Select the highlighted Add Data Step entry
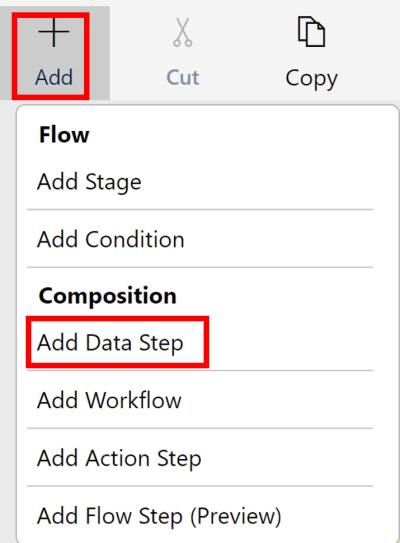Image resolution: width=400 pixels, height=543 pixels. click(110, 343)
